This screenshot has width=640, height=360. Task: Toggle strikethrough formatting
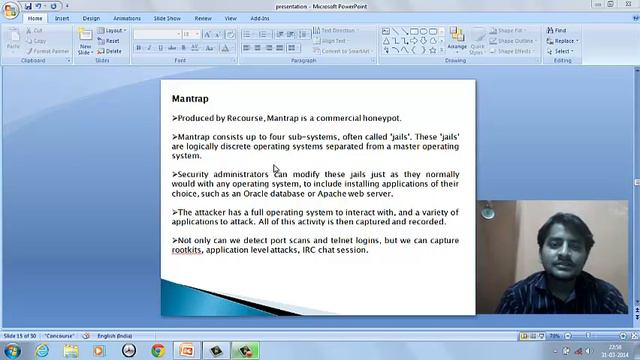(172, 48)
